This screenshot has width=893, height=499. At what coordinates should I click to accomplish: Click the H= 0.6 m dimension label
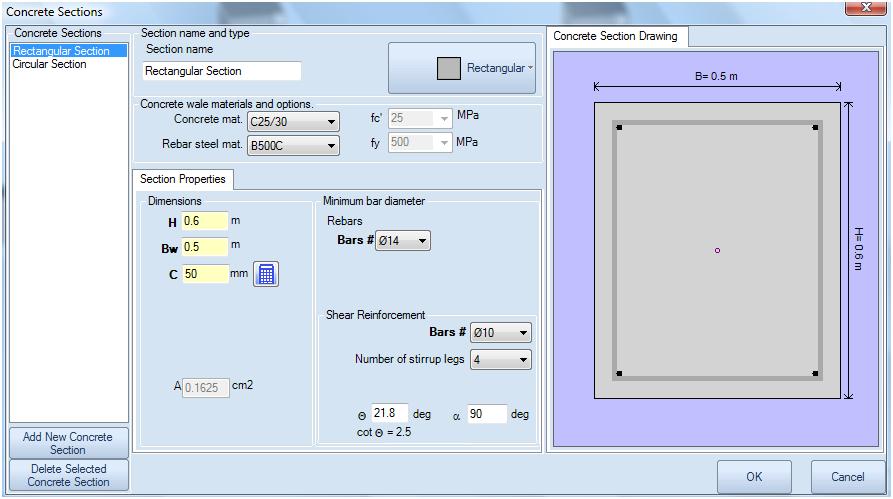[x=859, y=250]
